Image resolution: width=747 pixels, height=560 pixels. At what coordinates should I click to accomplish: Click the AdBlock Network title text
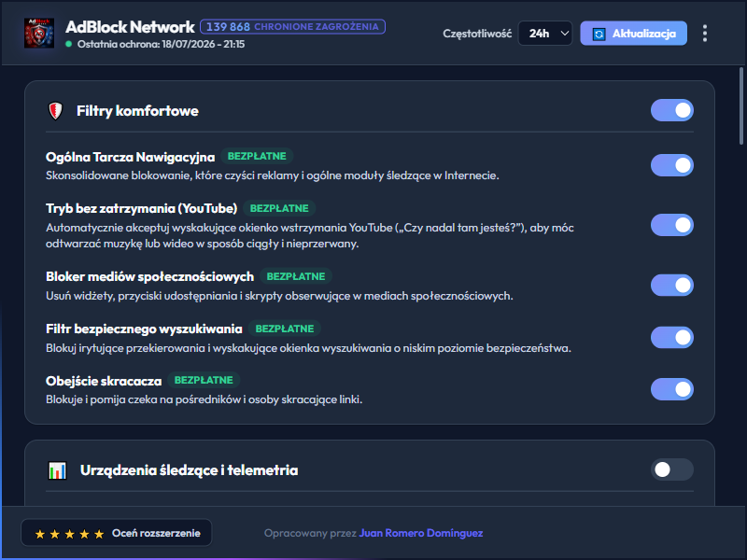tap(130, 27)
